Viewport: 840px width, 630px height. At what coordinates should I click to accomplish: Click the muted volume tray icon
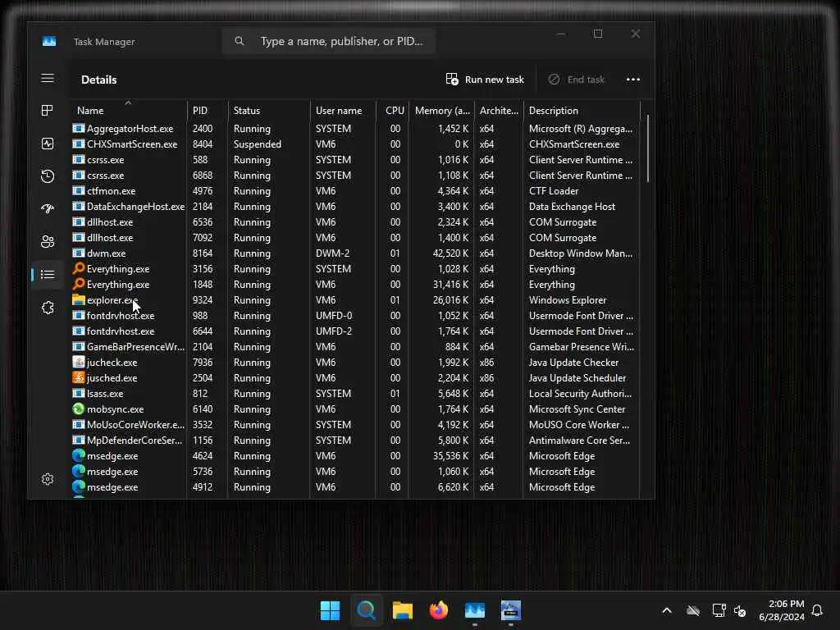click(740, 610)
